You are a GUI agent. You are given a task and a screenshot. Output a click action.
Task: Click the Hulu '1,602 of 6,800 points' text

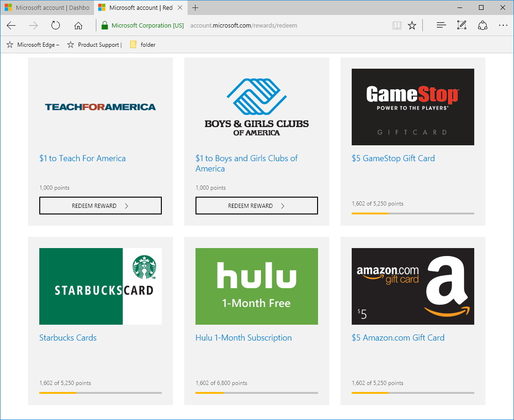click(221, 383)
